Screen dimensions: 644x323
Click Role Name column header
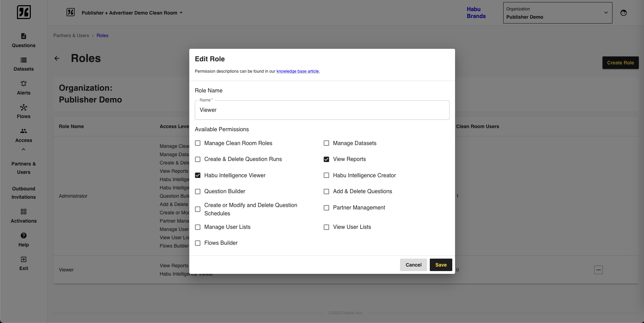(x=71, y=126)
